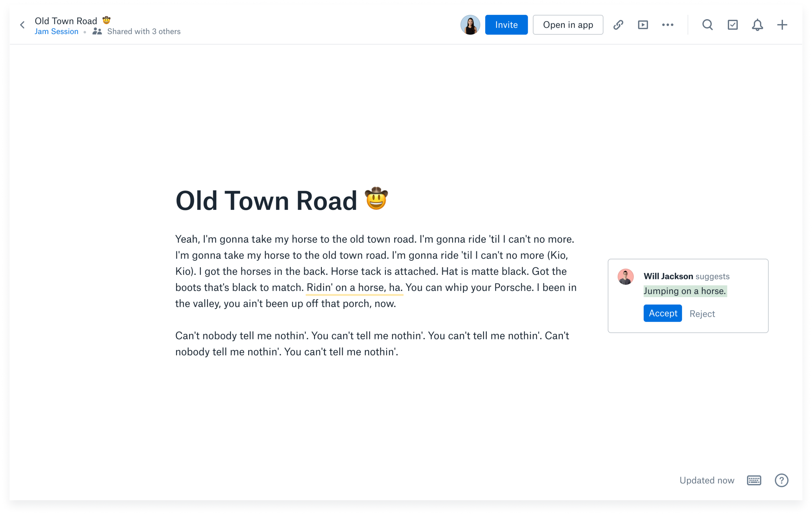Reject Will Jackson's suggestion
812x515 pixels.
pos(702,314)
